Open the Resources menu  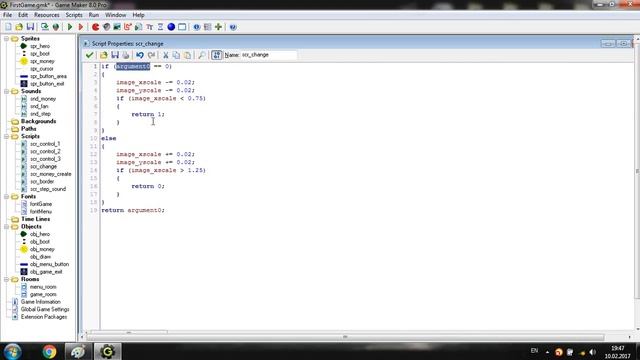tap(47, 15)
